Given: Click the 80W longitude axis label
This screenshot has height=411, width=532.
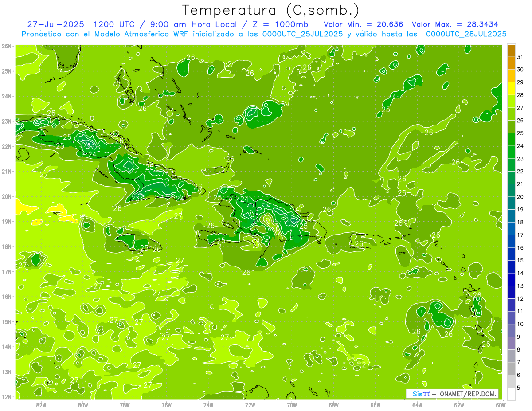Looking at the screenshot, I should [83, 405].
